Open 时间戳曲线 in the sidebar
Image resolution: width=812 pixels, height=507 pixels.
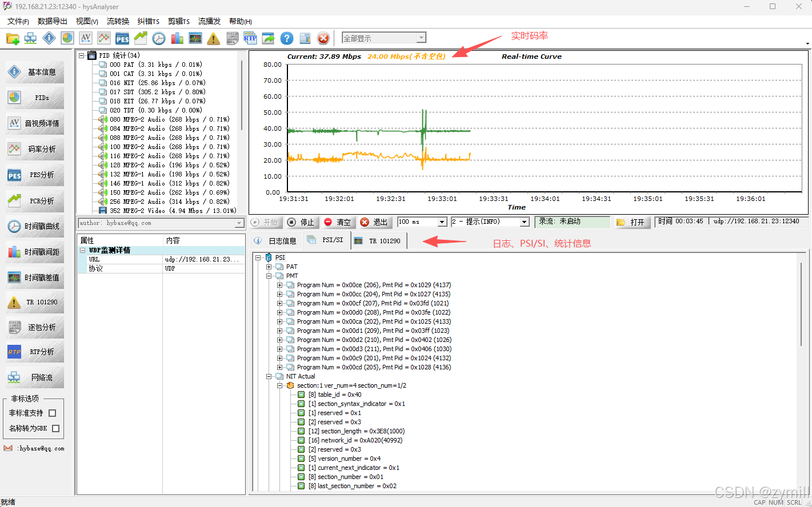35,226
